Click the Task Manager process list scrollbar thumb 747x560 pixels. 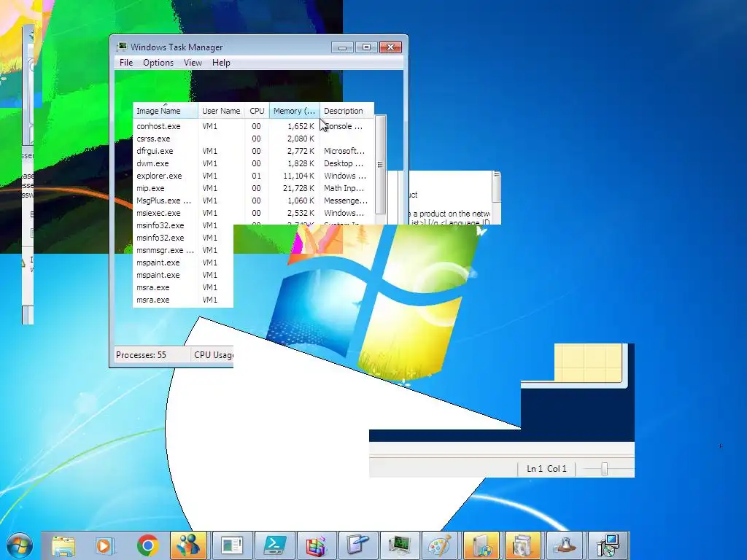click(380, 164)
